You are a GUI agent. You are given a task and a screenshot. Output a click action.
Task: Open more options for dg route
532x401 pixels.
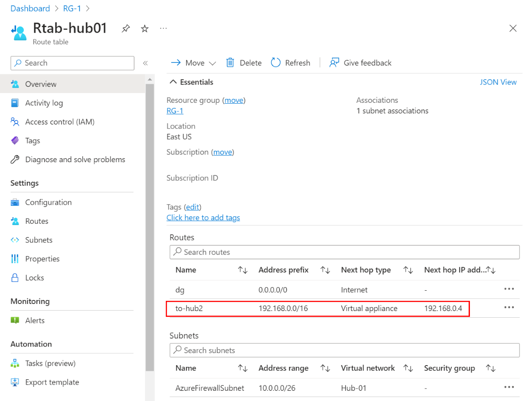(509, 289)
